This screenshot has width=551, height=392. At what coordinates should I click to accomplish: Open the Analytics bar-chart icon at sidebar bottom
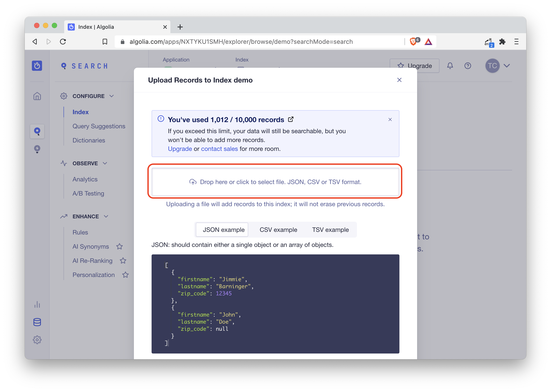[37, 305]
